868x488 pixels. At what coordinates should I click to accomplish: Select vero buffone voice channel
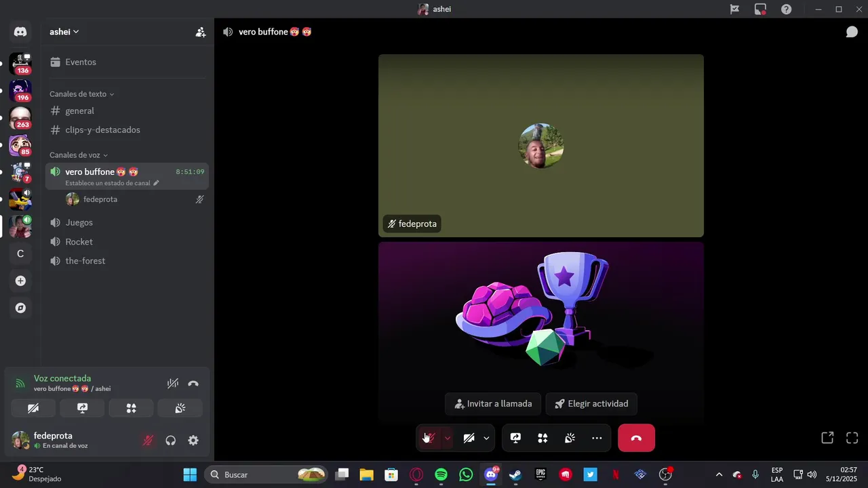point(127,176)
